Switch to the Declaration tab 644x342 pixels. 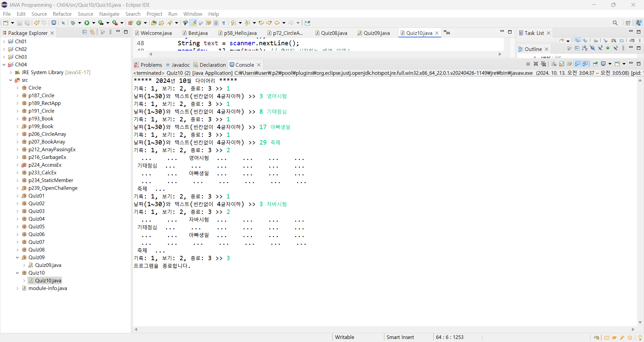point(210,65)
